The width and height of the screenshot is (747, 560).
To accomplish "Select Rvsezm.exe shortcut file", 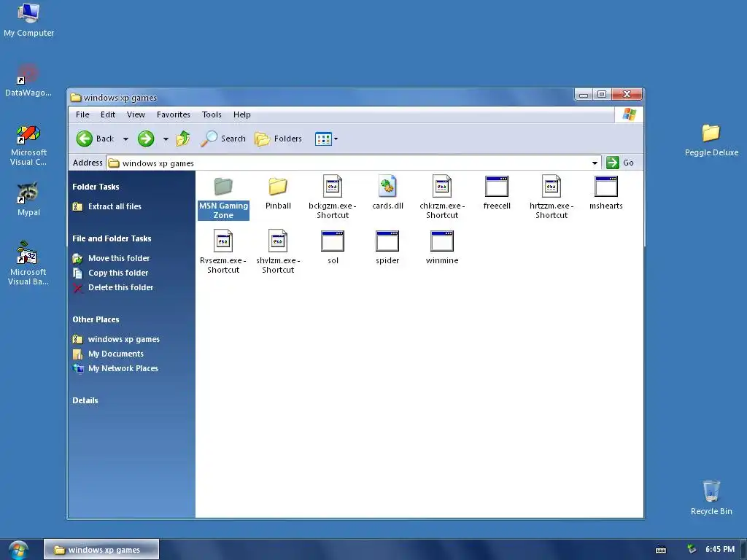I will click(x=223, y=252).
